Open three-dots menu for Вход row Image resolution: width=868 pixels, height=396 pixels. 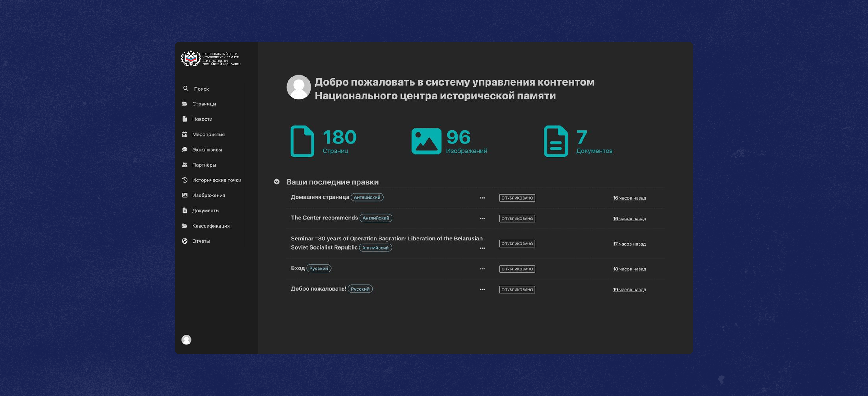coord(482,269)
